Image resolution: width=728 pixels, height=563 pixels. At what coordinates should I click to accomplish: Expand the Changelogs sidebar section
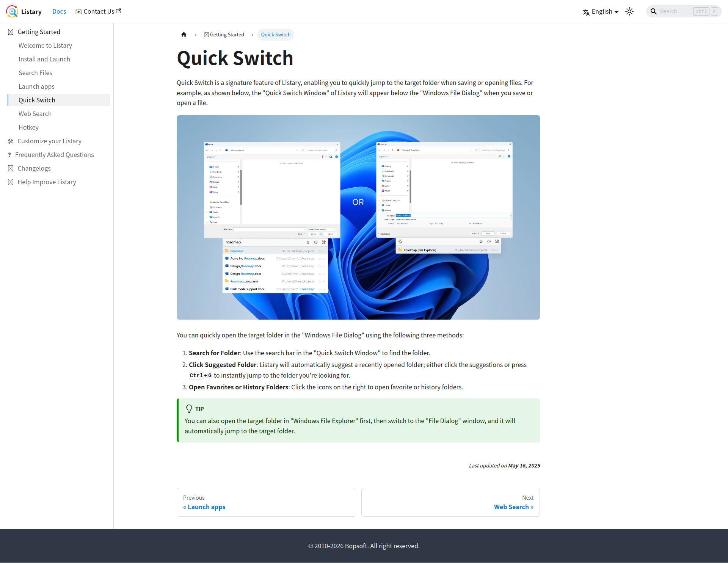click(34, 168)
